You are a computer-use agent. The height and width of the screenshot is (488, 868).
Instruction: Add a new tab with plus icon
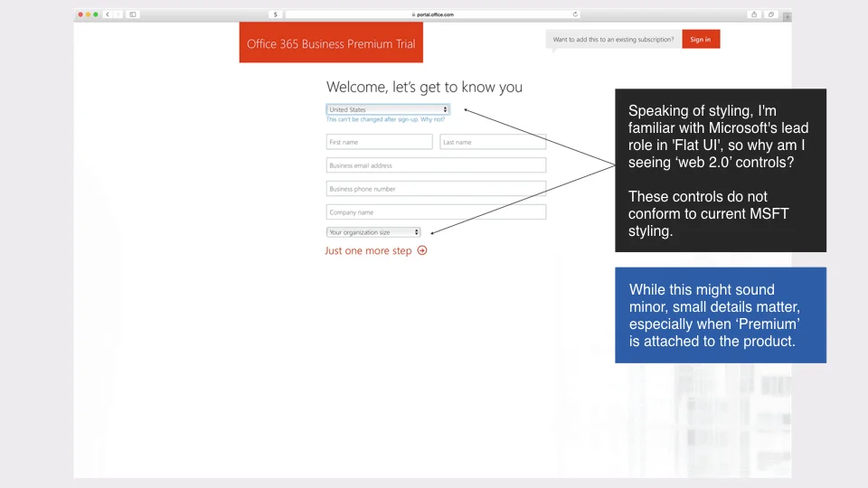click(787, 16)
